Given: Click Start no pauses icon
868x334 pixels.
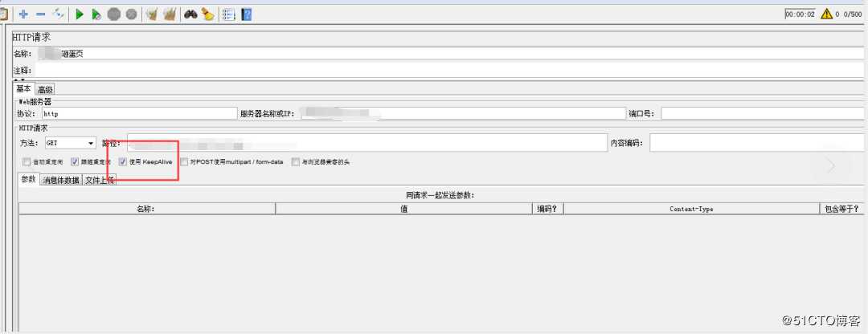Looking at the screenshot, I should [x=97, y=14].
